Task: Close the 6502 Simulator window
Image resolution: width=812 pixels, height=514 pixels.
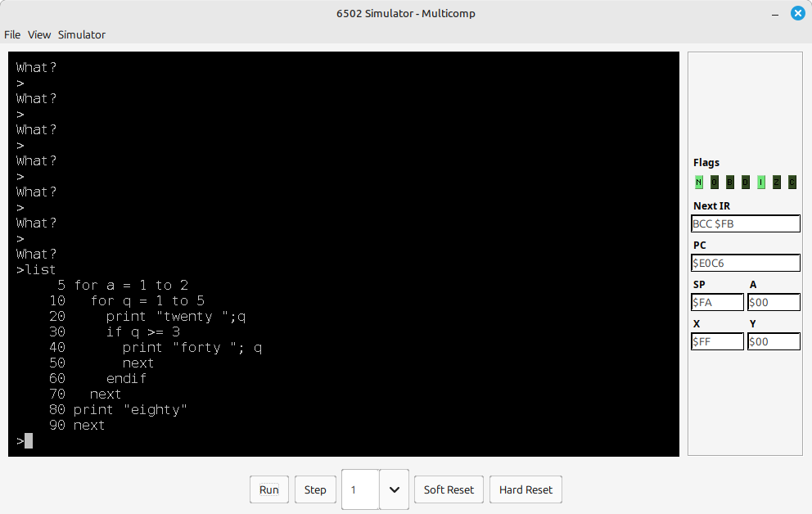Action: tap(796, 13)
